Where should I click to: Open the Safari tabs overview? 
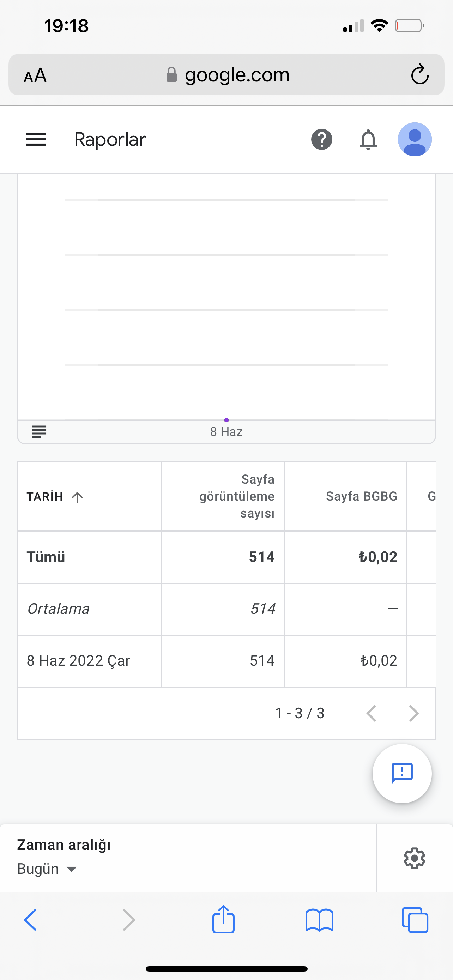pos(415,920)
